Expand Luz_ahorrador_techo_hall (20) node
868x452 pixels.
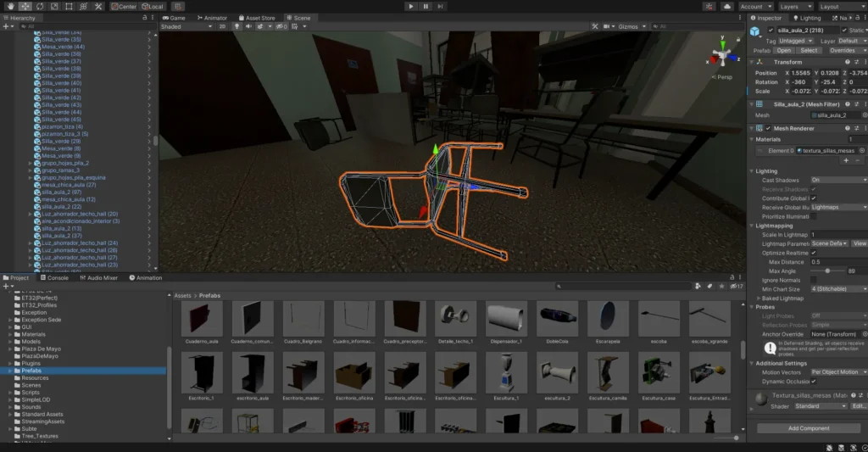pyautogui.click(x=30, y=214)
